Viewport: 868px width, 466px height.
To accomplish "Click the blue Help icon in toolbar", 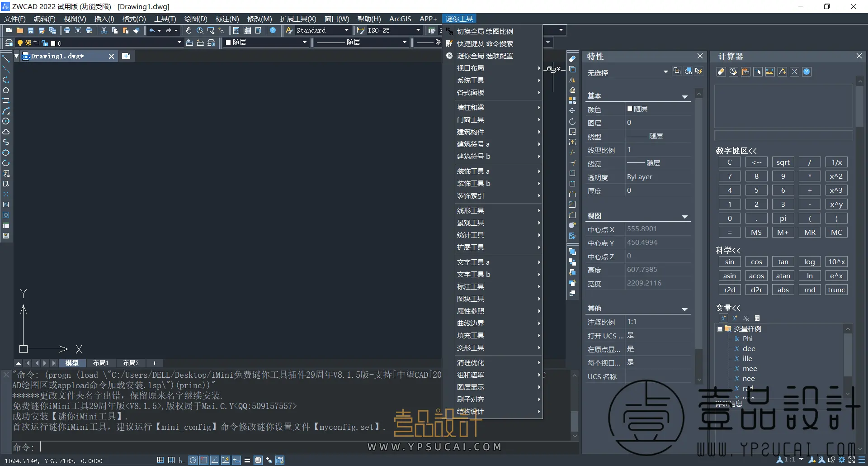I will [273, 30].
